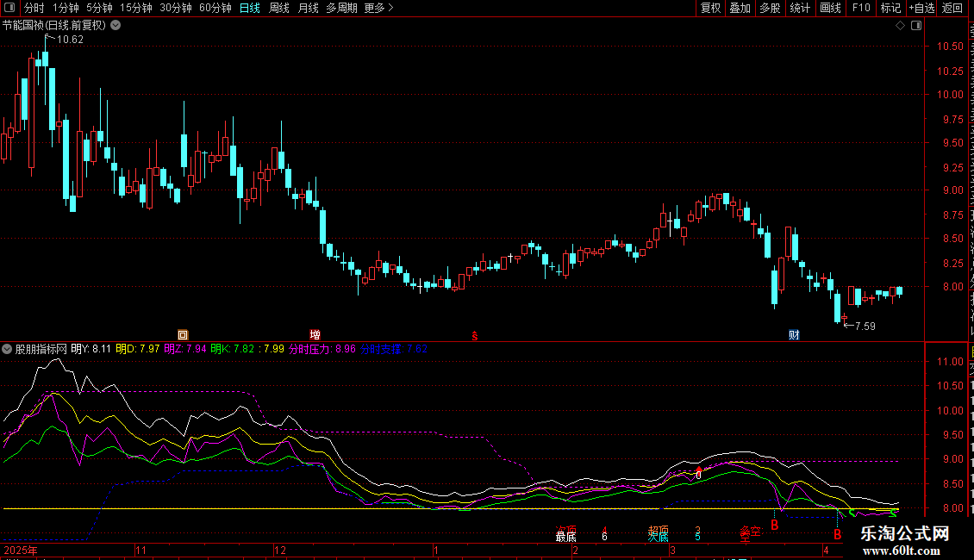Click the 叠加 overlay button
974x560 pixels.
[740, 8]
